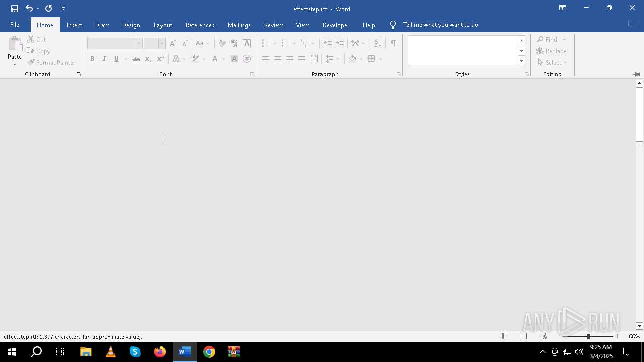Open the Design tab
Image resolution: width=644 pixels, height=362 pixels.
point(131,25)
